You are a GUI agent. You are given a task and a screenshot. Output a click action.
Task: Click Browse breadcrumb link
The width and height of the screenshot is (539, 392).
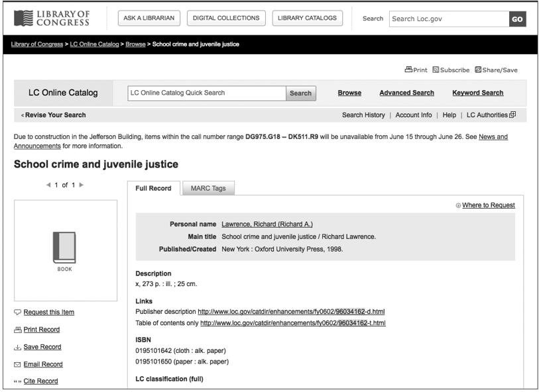(x=135, y=44)
